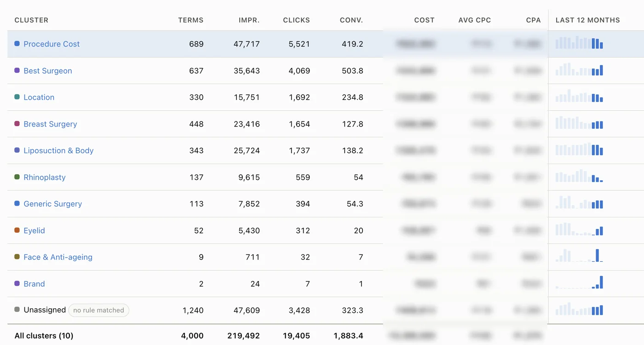Click the total conversions value 1,883.4

tap(348, 336)
